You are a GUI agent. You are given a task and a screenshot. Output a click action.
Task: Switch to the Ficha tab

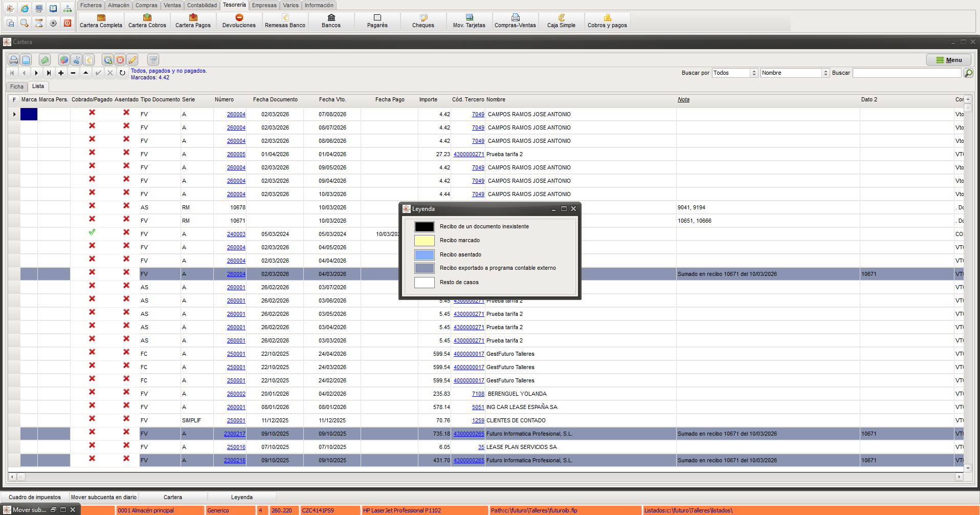pyautogui.click(x=17, y=87)
